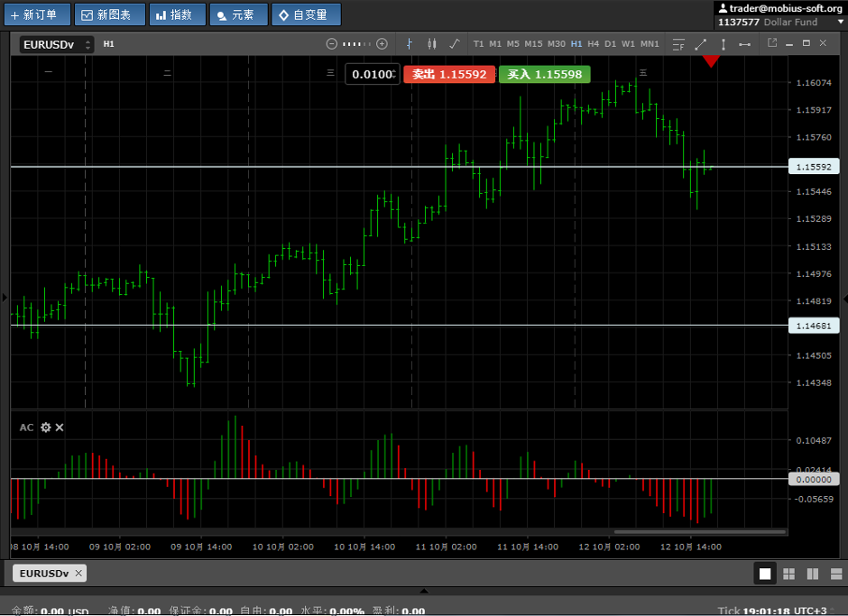Zoom in the chart with plus icon
Screen dimensions: 848x616
click(382, 44)
